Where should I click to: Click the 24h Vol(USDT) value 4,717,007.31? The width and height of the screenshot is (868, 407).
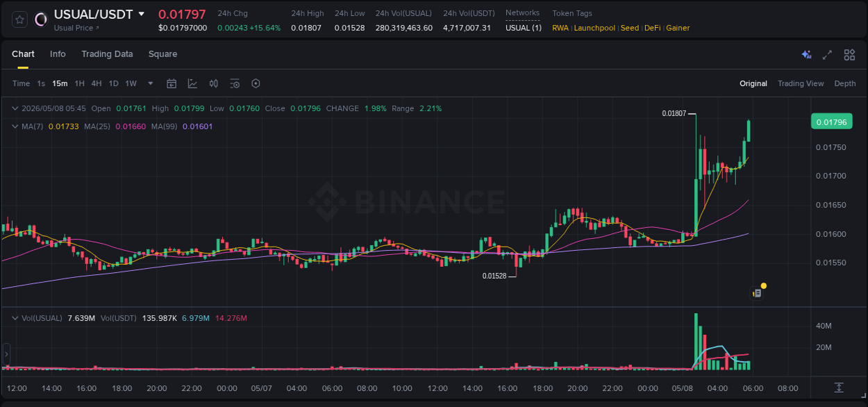(467, 28)
